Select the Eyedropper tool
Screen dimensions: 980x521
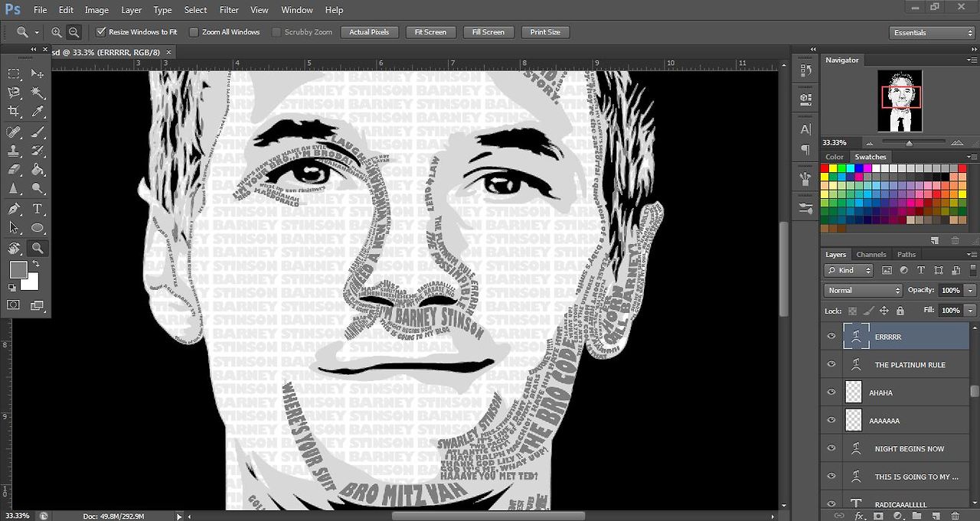click(x=38, y=112)
